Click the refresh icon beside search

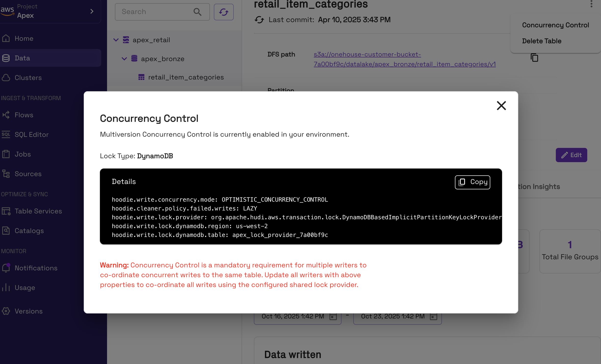(x=223, y=12)
